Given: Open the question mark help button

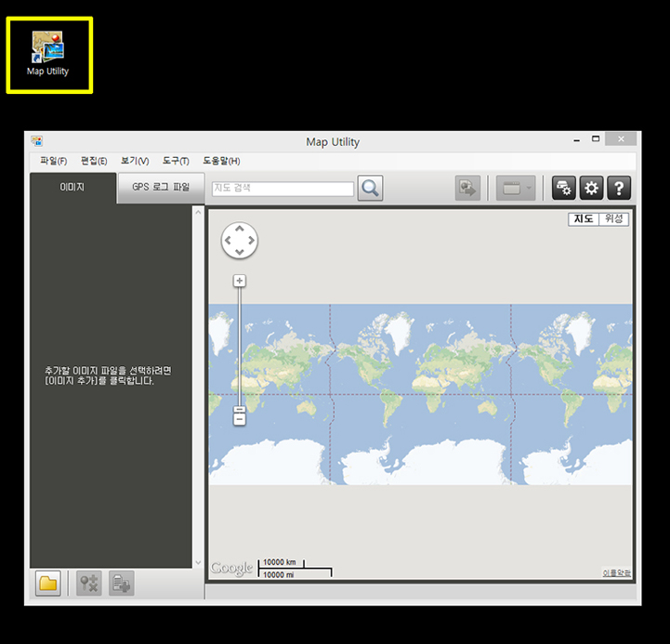Looking at the screenshot, I should pos(619,188).
